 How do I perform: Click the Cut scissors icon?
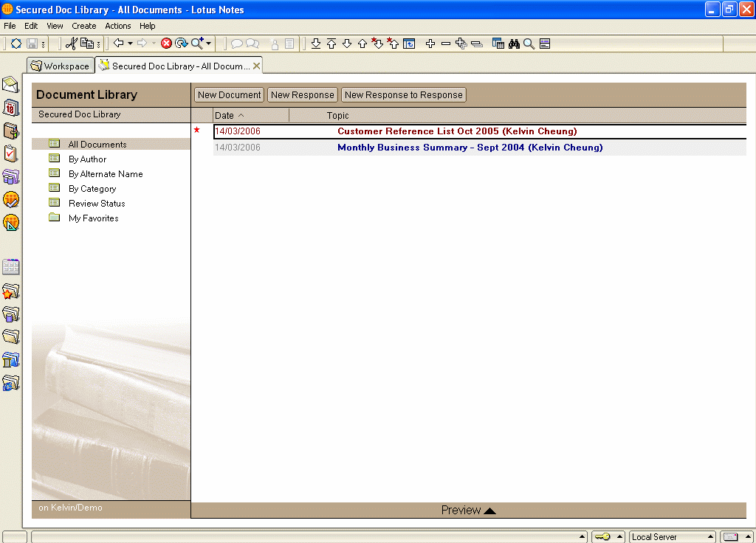coord(71,44)
